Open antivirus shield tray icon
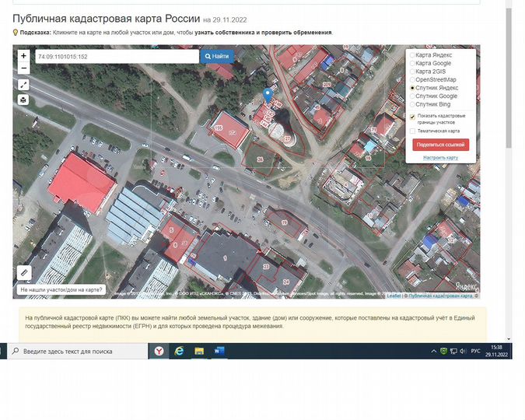This screenshot has height=420, width=525. (443, 352)
